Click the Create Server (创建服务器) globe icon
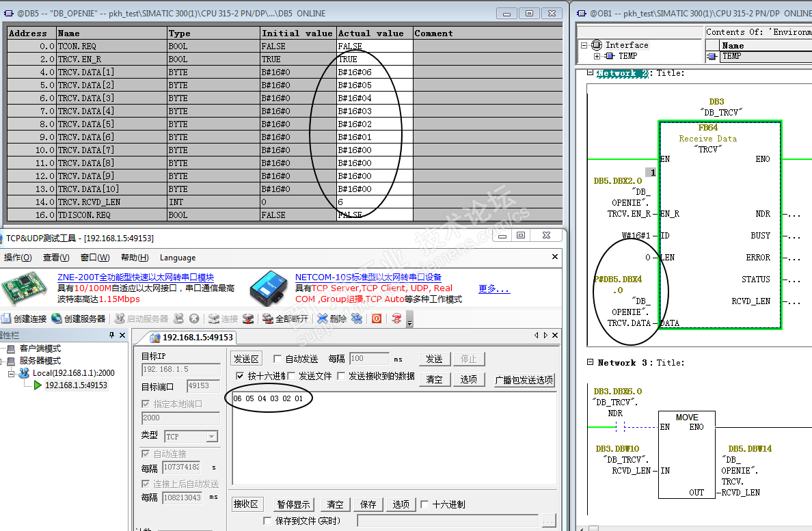Screen dimensions: 812x531 57,318
